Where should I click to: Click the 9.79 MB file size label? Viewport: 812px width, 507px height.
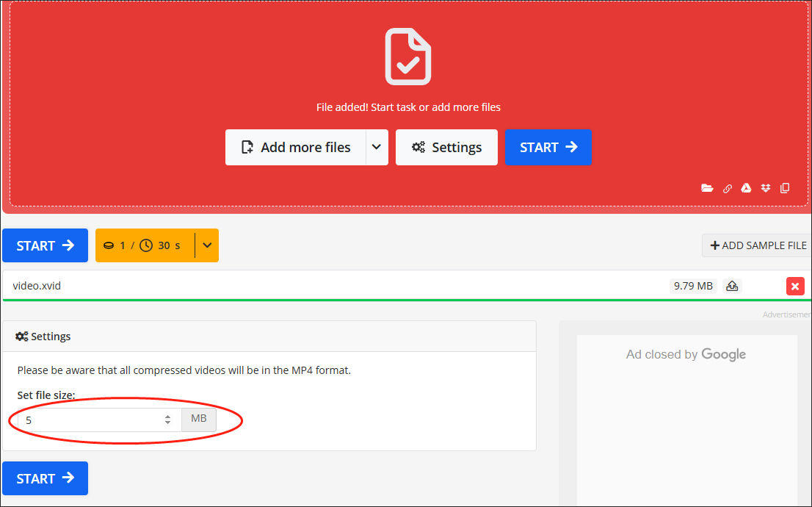[x=693, y=286]
